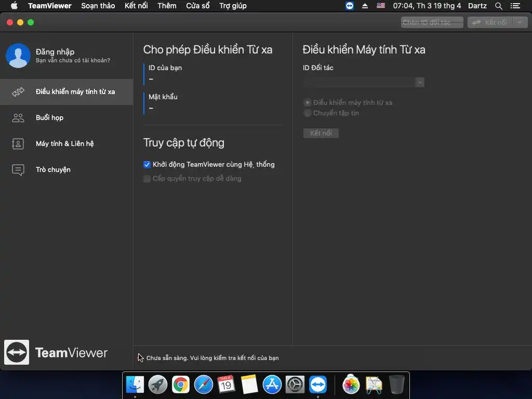This screenshot has width=532, height=399.
Task: Click the ID Đối tác input field
Action: tap(360, 83)
